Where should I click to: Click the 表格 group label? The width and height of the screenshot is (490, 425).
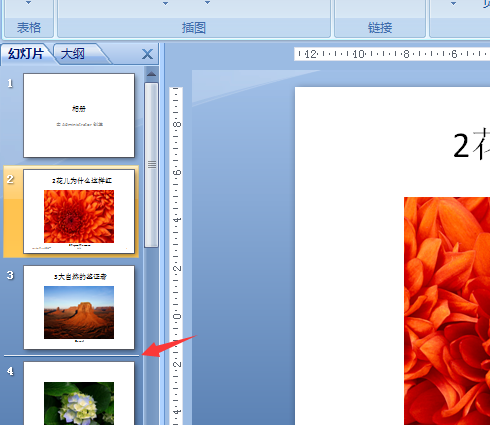[x=29, y=28]
